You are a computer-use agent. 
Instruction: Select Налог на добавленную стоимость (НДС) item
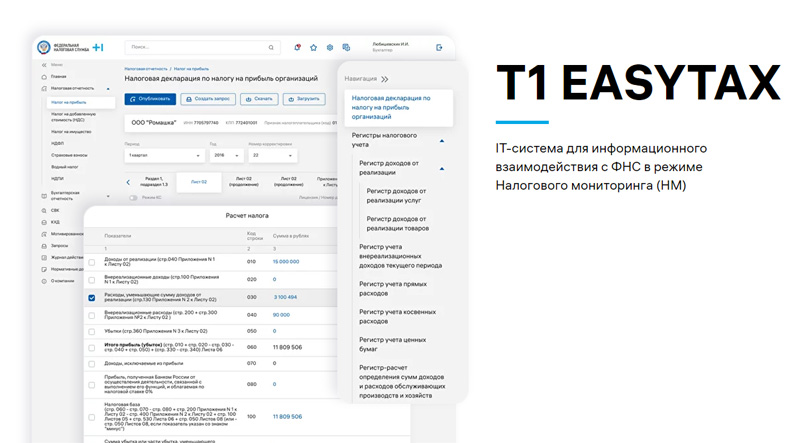pos(74,117)
